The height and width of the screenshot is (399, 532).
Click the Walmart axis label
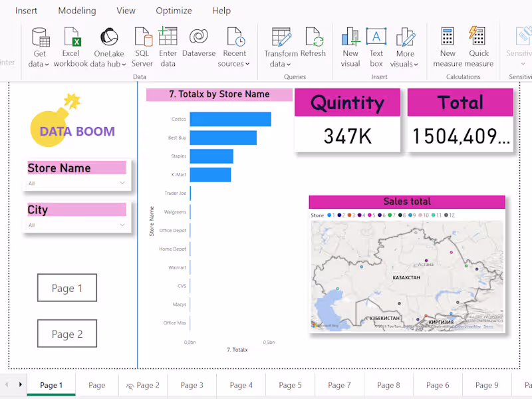pos(177,267)
